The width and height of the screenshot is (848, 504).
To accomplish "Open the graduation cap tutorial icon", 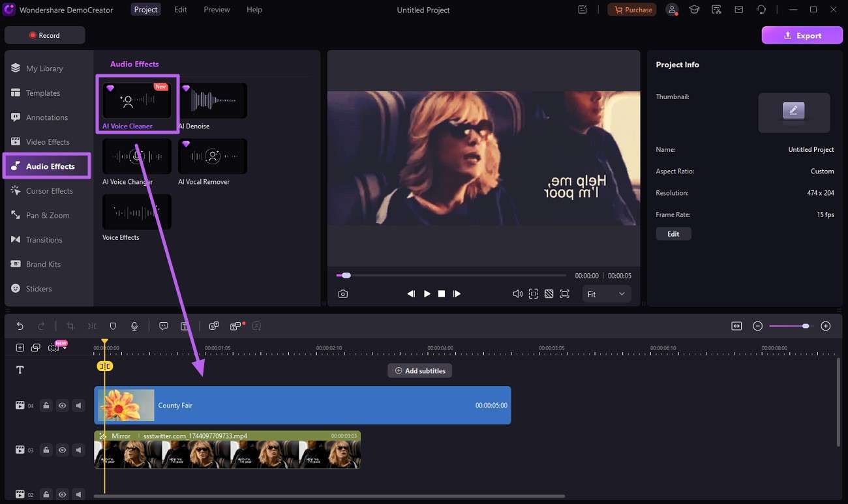I will [x=695, y=10].
